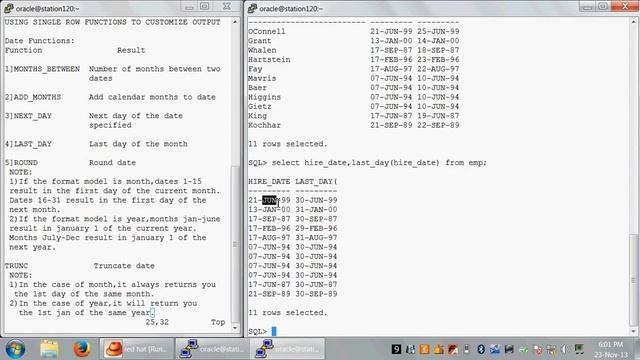Close the right oracle@station120 window
640x360 pixels.
[626, 6]
